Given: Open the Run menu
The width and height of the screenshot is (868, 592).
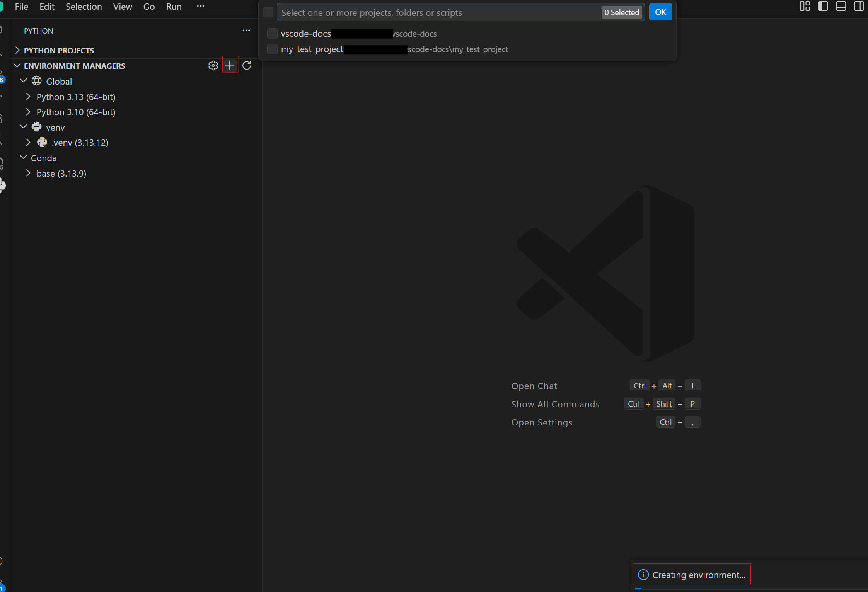Looking at the screenshot, I should coord(174,7).
